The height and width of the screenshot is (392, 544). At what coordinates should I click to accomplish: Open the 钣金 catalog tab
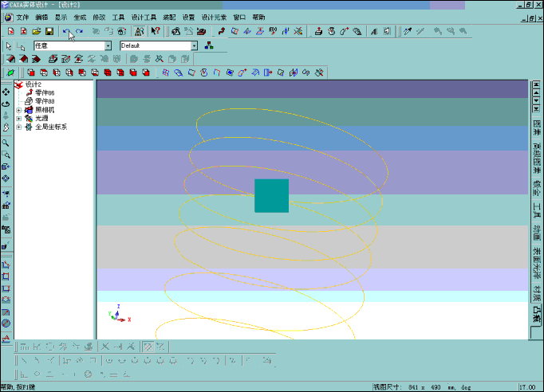pos(537,189)
